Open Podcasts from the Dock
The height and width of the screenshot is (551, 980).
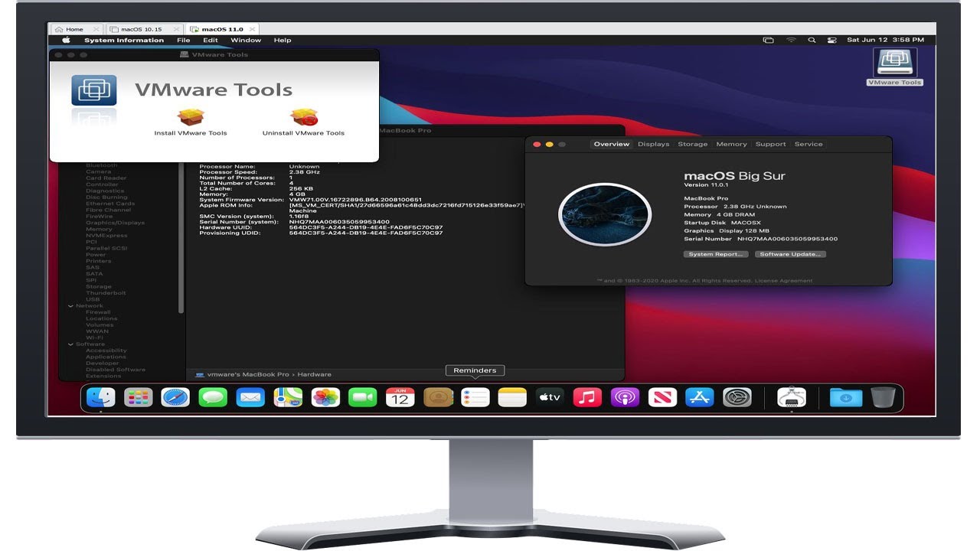point(625,397)
